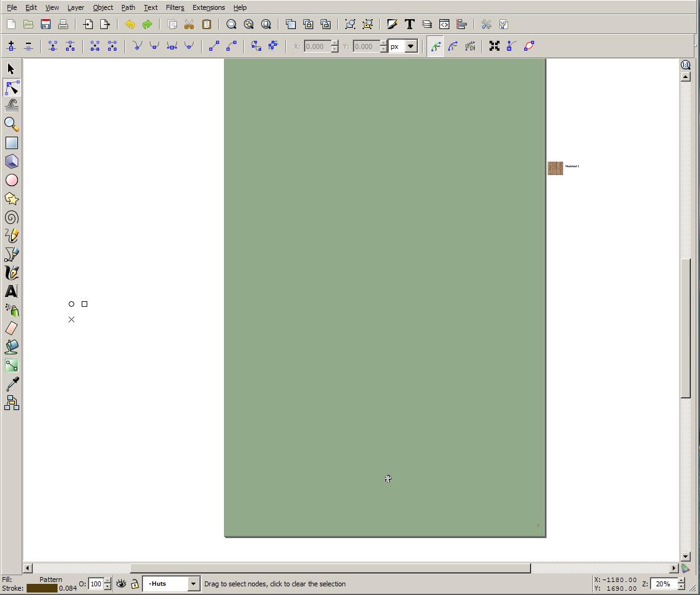Select the Zoom tool in toolbox
The image size is (700, 595).
11,124
